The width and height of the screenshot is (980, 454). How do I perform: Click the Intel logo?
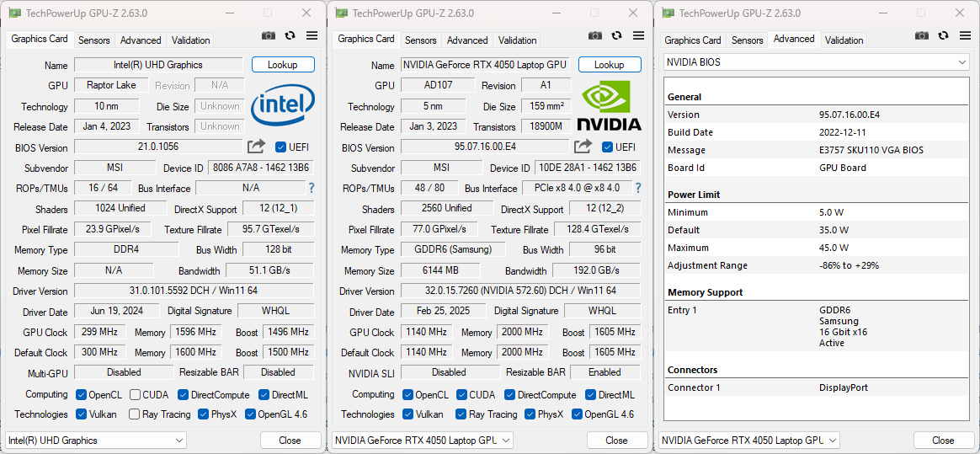click(283, 105)
